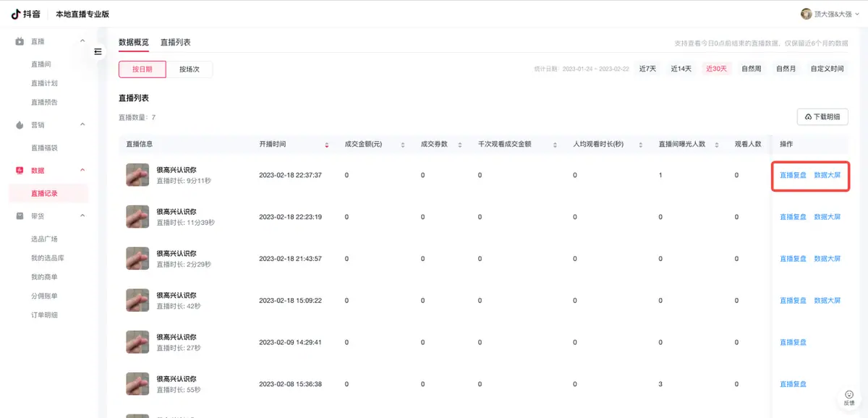The image size is (868, 418).
Task: Click the Douyin logo icon
Action: point(15,14)
